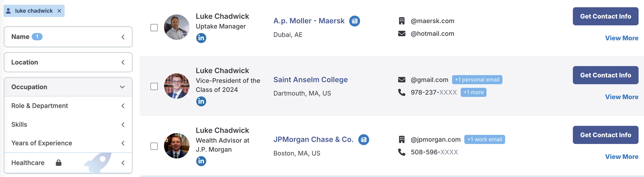Click the news icon beside JPMorgan Chase & Co.
The width and height of the screenshot is (644, 177).
tap(363, 140)
